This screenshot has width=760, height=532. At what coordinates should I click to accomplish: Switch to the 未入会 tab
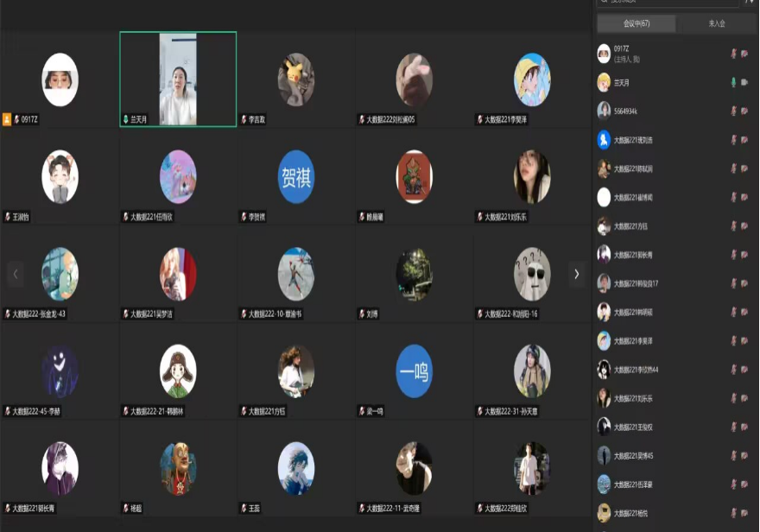(716, 23)
